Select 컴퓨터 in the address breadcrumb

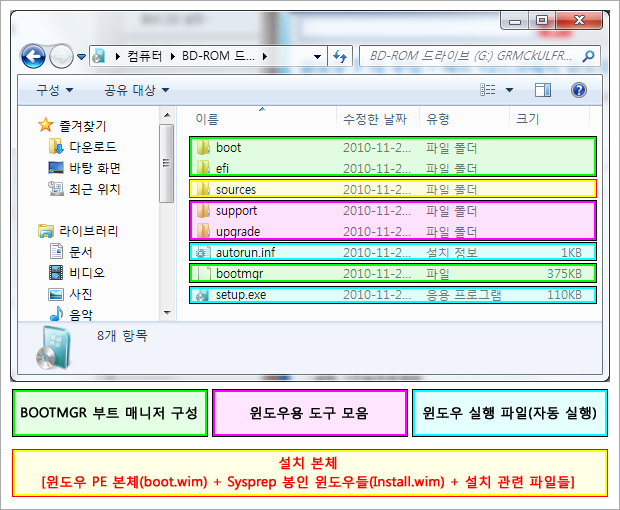(145, 56)
